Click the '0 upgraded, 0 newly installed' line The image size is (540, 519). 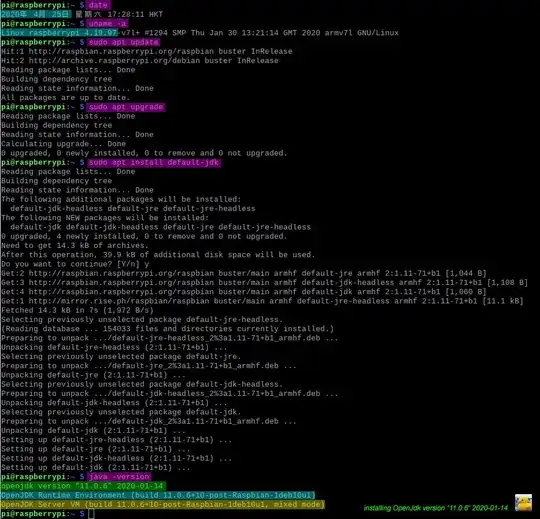[144, 153]
